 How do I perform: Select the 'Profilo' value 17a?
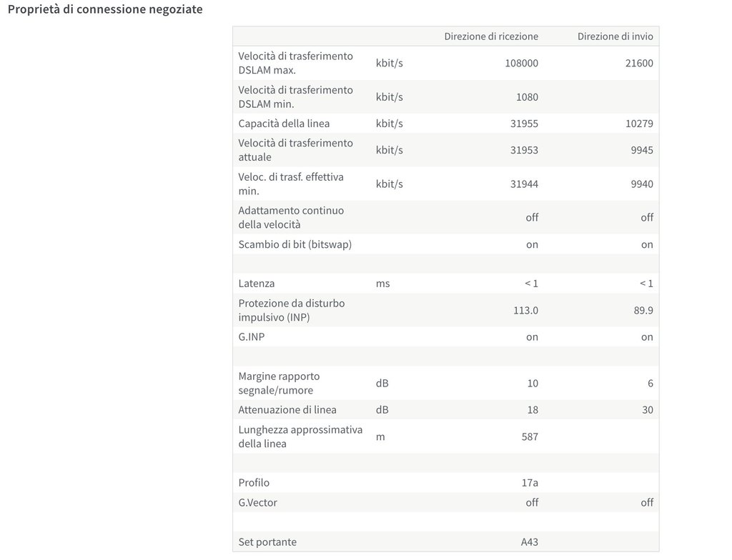pos(530,483)
